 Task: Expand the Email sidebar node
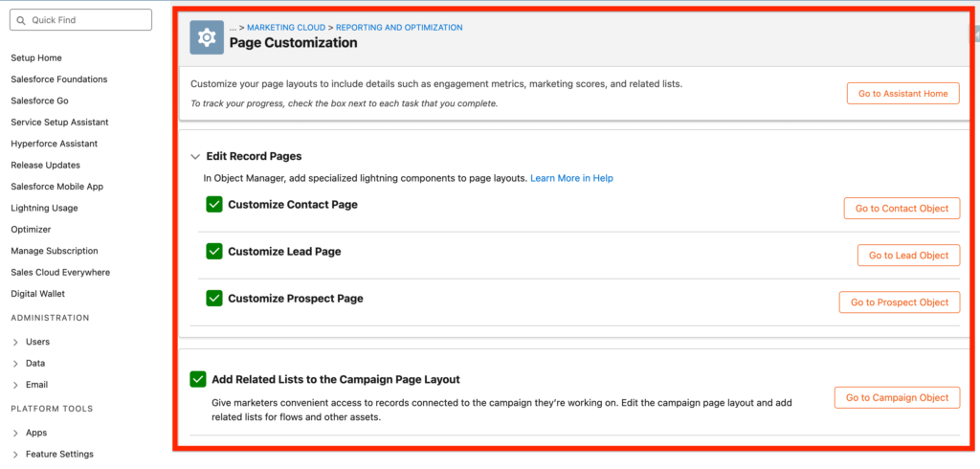pyautogui.click(x=16, y=385)
